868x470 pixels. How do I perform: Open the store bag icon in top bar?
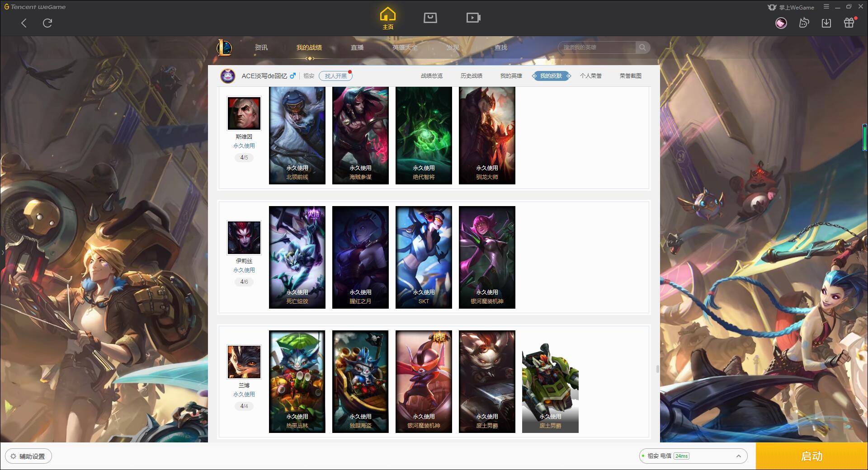point(430,18)
